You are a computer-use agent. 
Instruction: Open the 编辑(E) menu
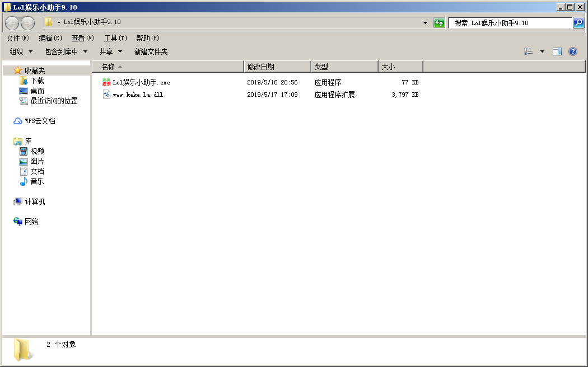50,38
